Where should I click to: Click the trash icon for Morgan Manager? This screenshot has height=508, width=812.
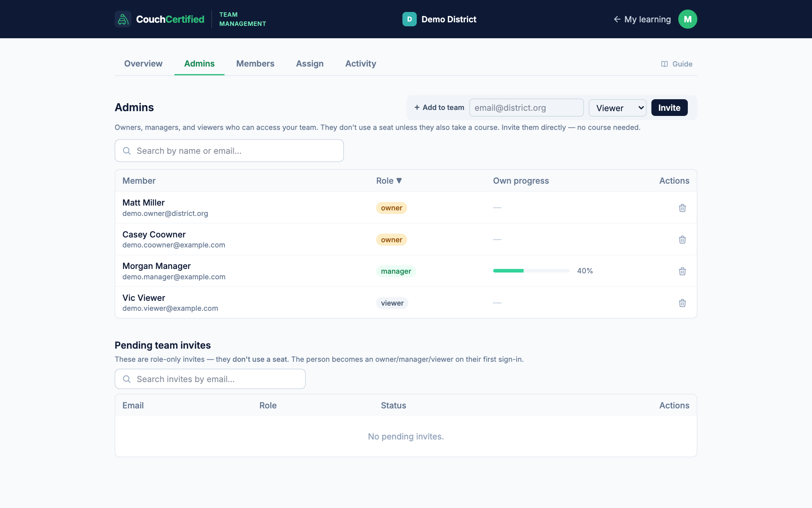(682, 271)
